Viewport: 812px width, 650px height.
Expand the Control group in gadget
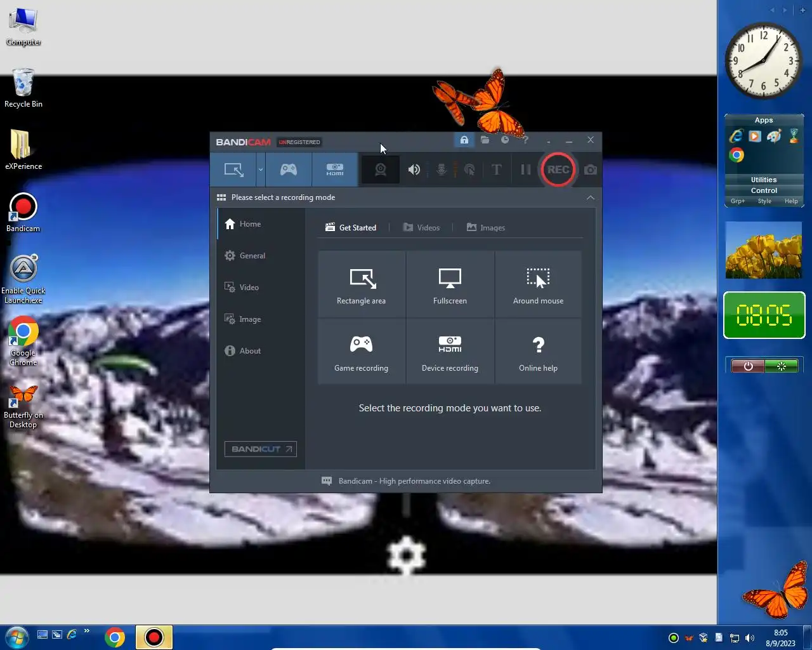tap(764, 190)
